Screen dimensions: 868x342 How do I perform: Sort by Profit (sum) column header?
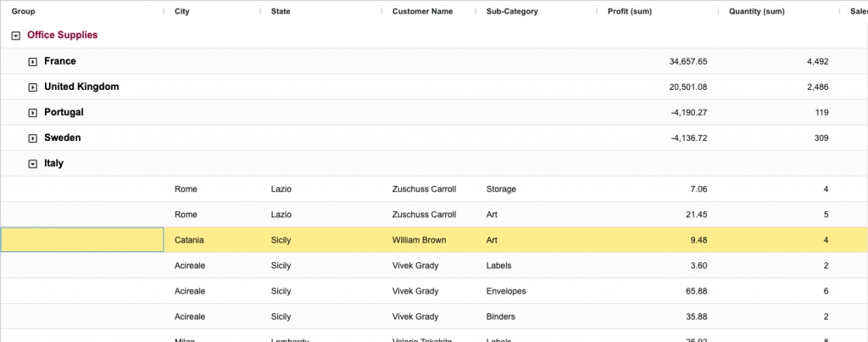pyautogui.click(x=636, y=12)
